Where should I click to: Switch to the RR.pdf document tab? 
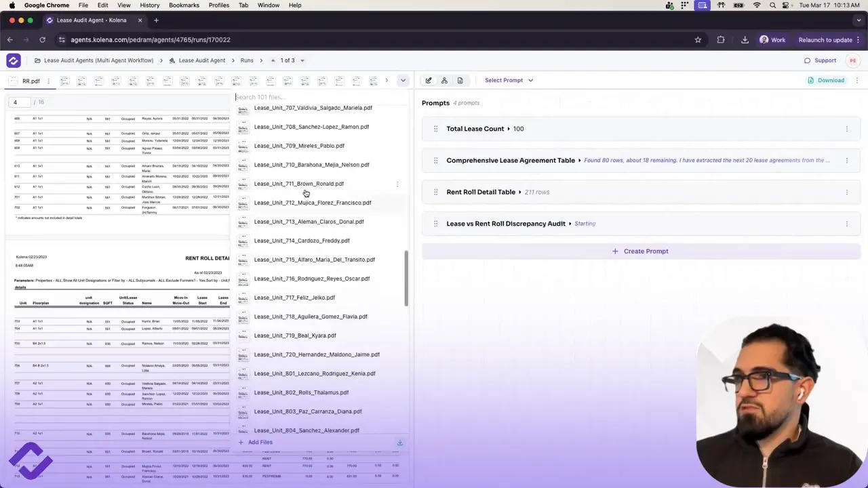31,81
